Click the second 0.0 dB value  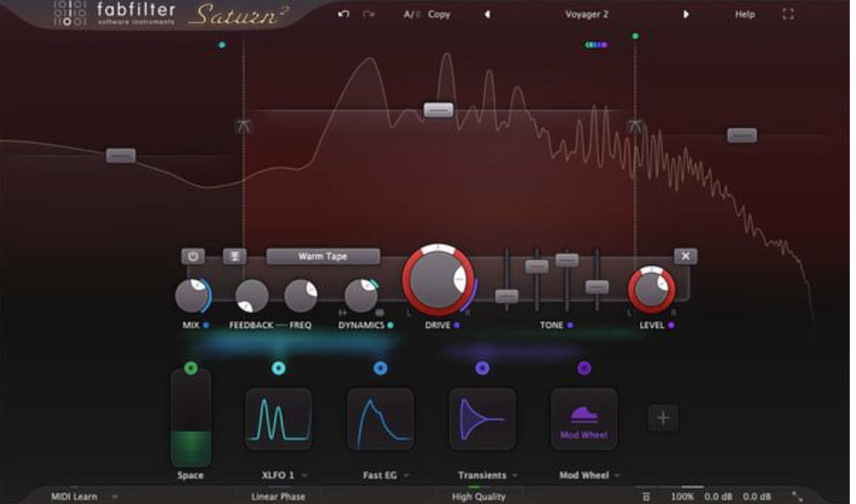pos(757,496)
